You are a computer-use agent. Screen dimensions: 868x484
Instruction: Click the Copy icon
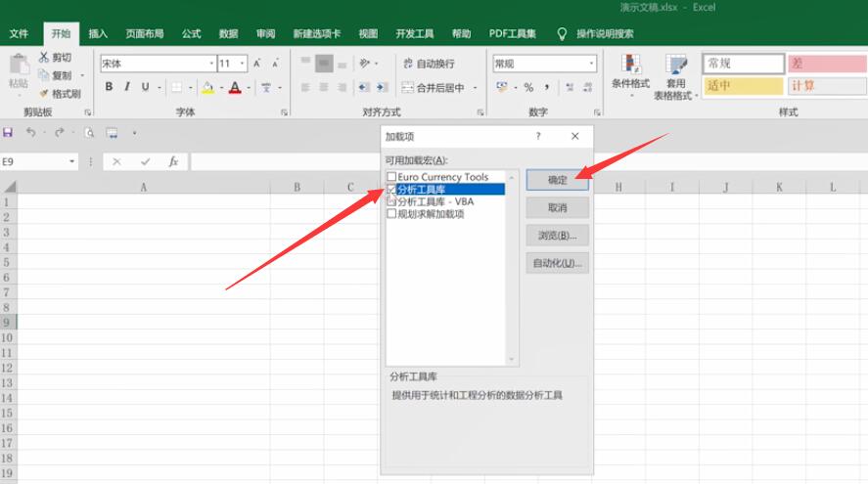(x=44, y=74)
